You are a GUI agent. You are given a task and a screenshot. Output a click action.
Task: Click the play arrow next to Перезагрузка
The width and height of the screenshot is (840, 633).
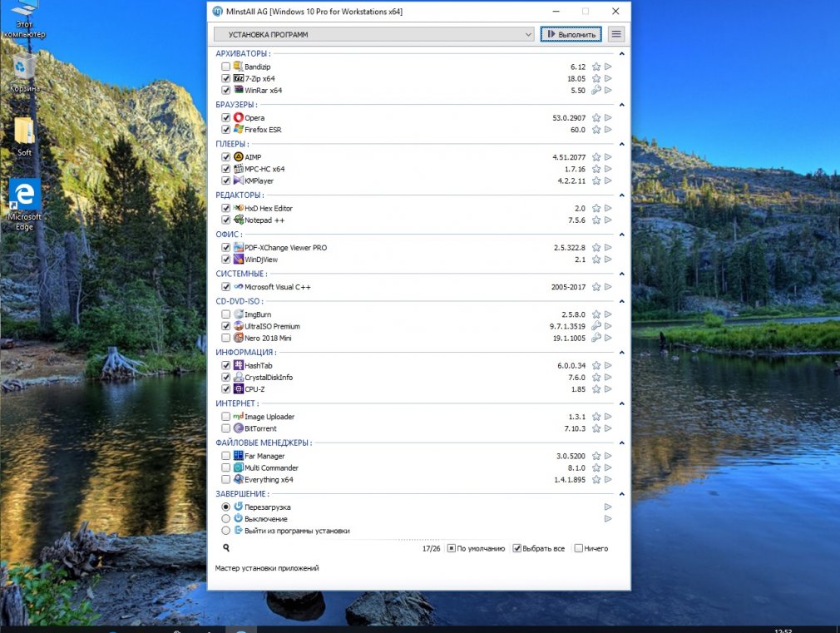click(608, 507)
